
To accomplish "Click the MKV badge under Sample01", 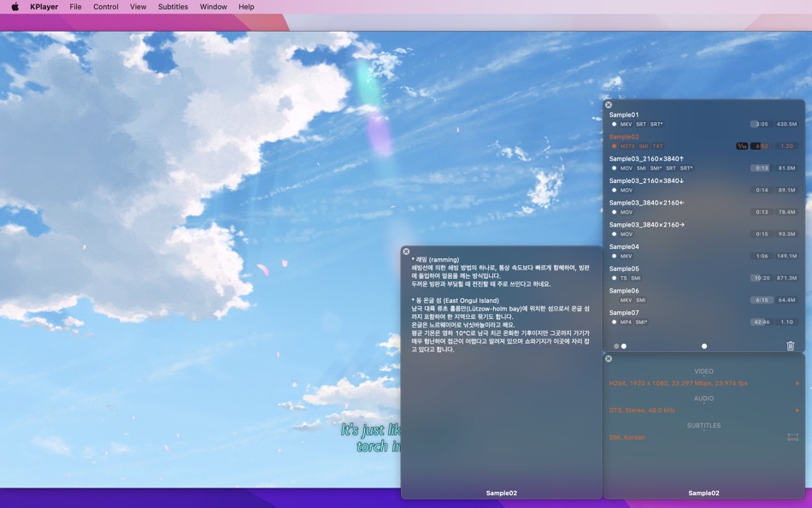I will pyautogui.click(x=626, y=124).
